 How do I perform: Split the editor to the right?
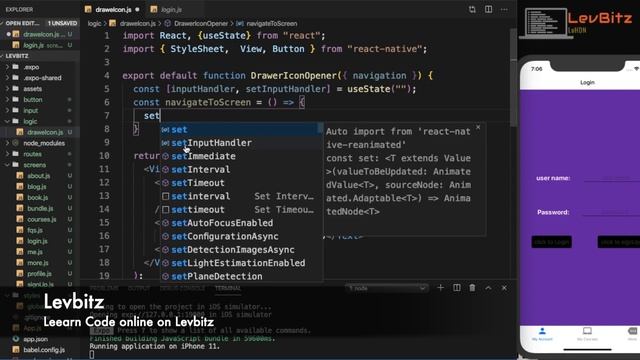click(488, 9)
